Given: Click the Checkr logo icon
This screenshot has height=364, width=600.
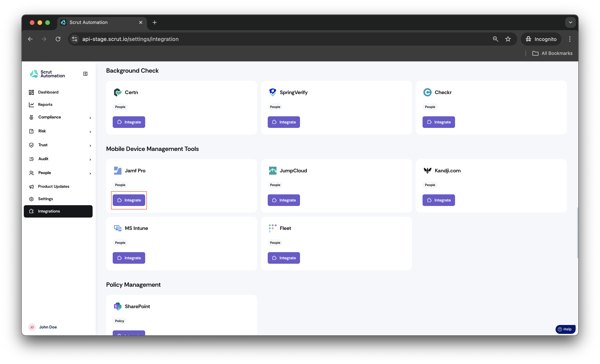Looking at the screenshot, I should 427,93.
